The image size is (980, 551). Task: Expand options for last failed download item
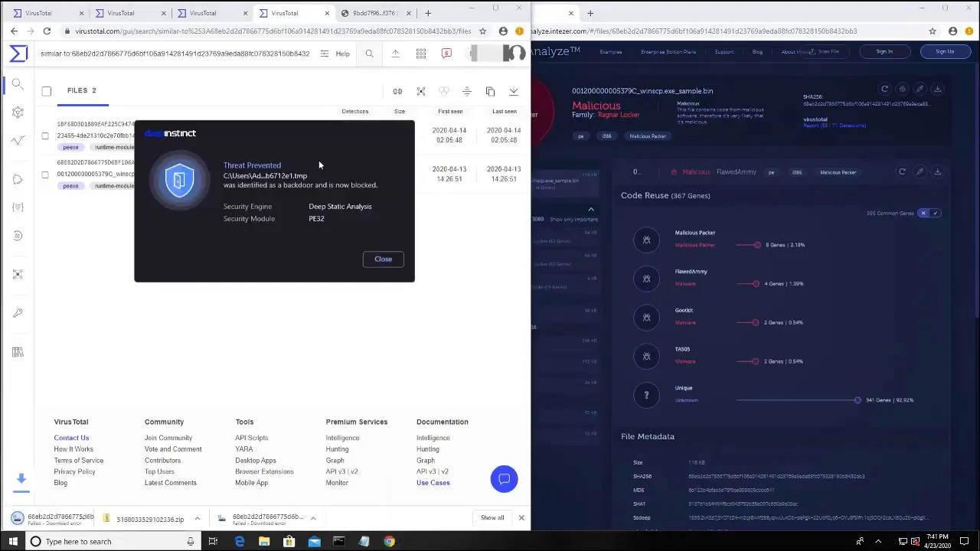313,519
